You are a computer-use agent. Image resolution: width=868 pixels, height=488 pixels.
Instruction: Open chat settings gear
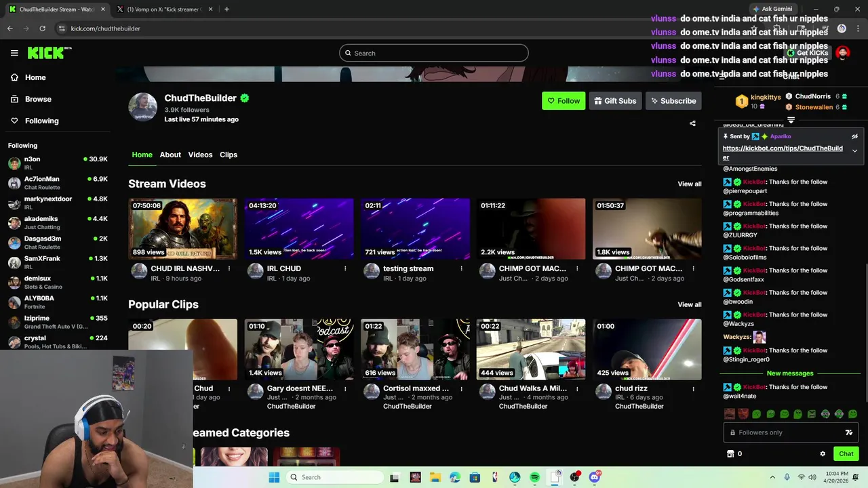point(823,453)
